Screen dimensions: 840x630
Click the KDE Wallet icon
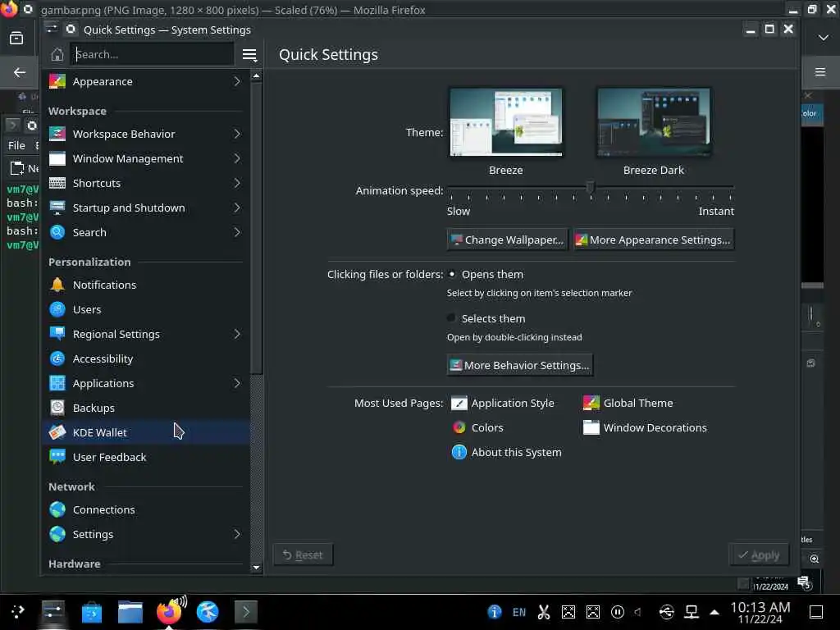click(57, 433)
